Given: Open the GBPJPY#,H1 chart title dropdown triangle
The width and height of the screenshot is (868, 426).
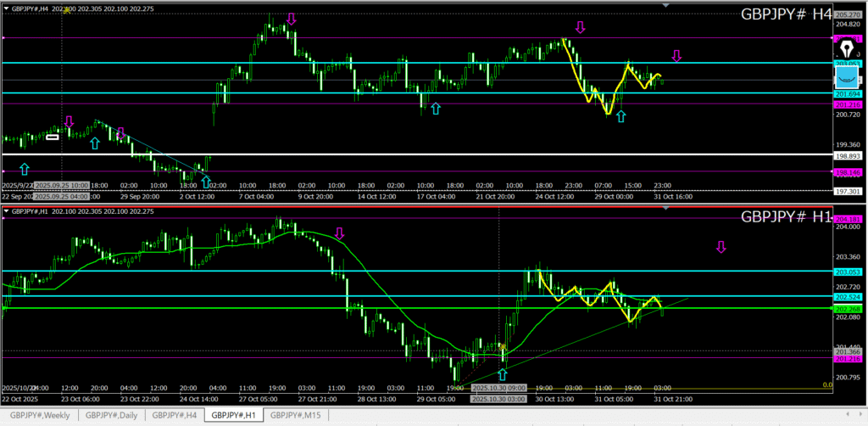Looking at the screenshot, I should (6, 210).
